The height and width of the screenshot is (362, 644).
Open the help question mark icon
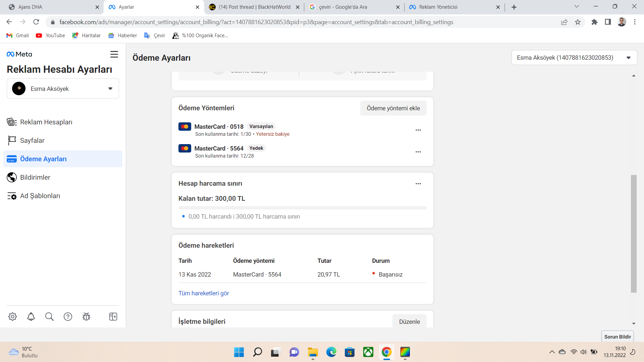(x=68, y=316)
